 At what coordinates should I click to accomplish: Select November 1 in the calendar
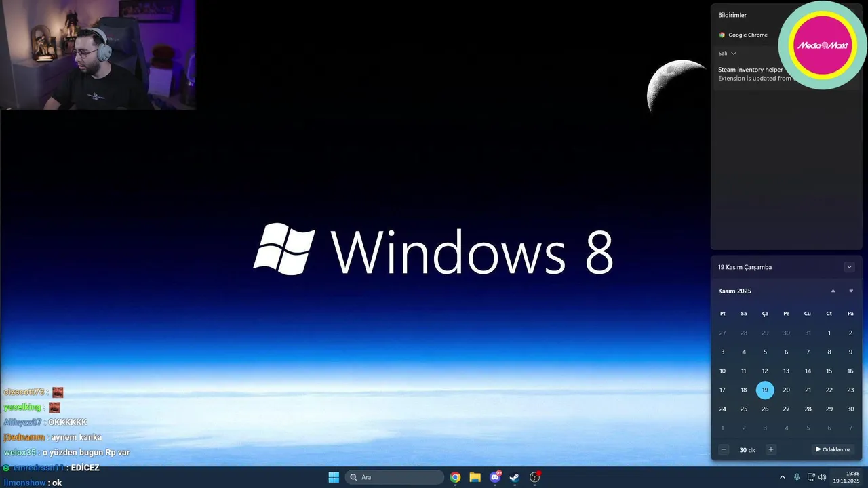tap(829, 333)
